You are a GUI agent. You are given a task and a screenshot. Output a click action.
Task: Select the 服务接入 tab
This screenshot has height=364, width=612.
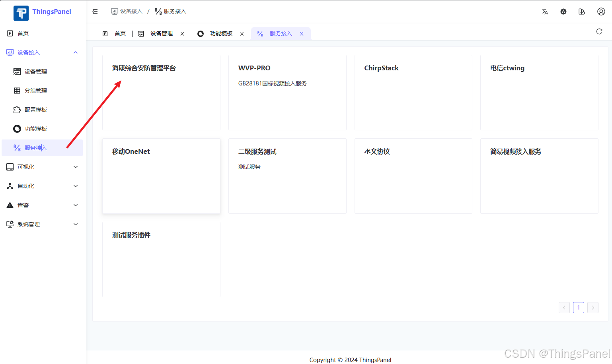[x=281, y=34]
